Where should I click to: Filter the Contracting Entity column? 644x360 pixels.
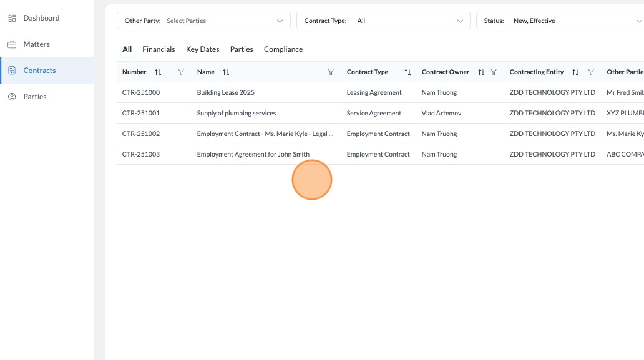click(591, 72)
